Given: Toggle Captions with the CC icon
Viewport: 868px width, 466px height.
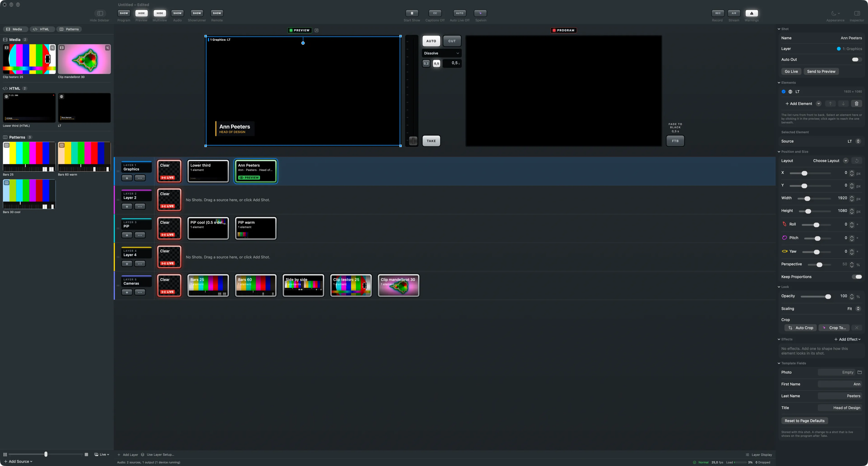Looking at the screenshot, I should click(435, 13).
